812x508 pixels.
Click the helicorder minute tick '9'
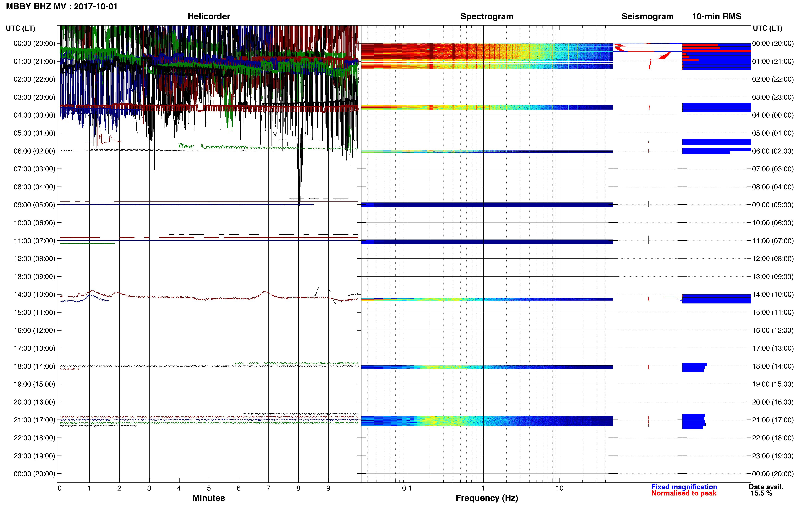(328, 488)
